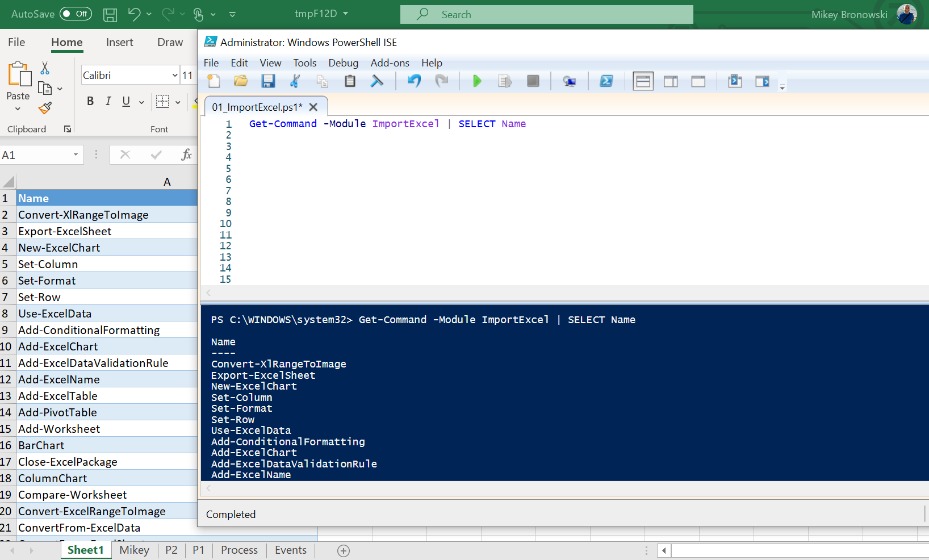Toggle italic formatting in Font group
Screen dimensions: 929x560
point(108,101)
